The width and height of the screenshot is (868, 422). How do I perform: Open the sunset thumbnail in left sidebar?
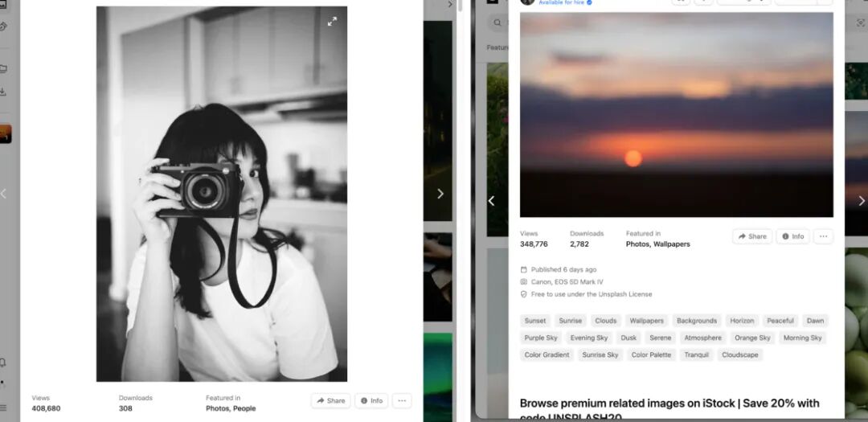pyautogui.click(x=6, y=134)
